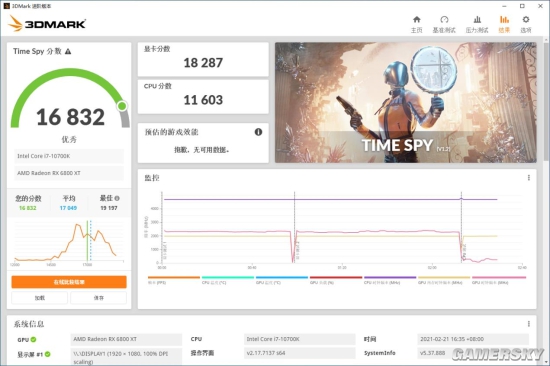Image resolution: width=550 pixels, height=366 pixels.
Task: Click the Load button under the score chart
Action: click(40, 298)
